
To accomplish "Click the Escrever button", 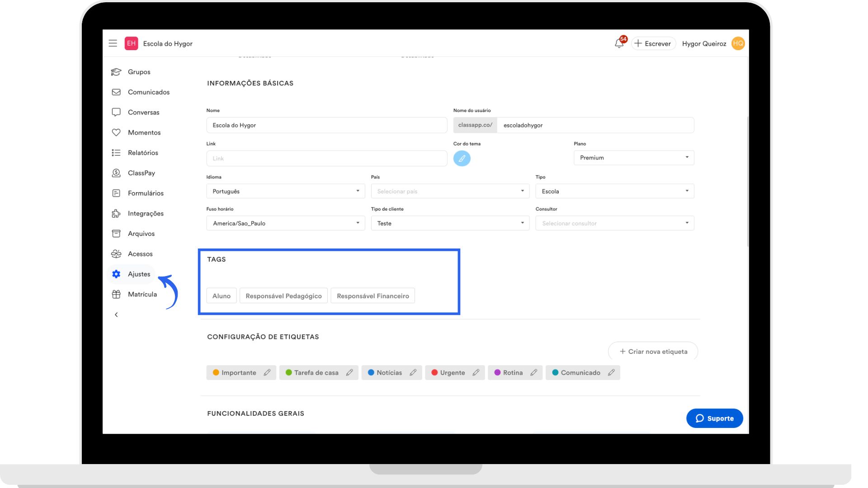I will click(653, 43).
